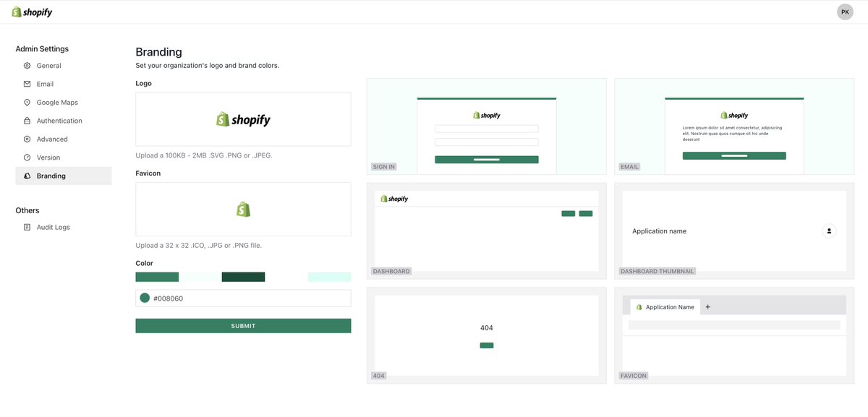
Task: Click the Shopify bag logo in the header
Action: click(15, 11)
